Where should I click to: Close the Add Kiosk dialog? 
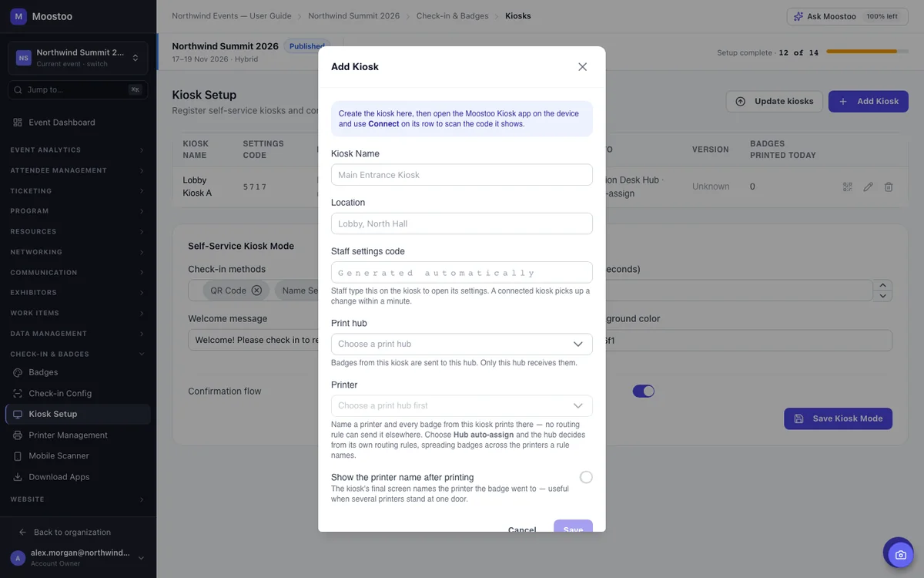582,67
